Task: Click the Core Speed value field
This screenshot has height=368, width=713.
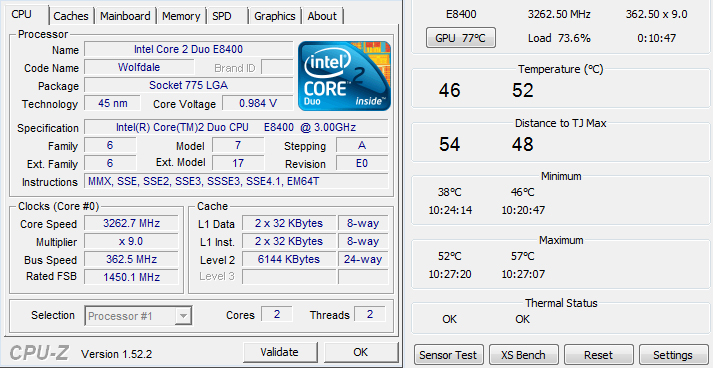Action: 132,223
